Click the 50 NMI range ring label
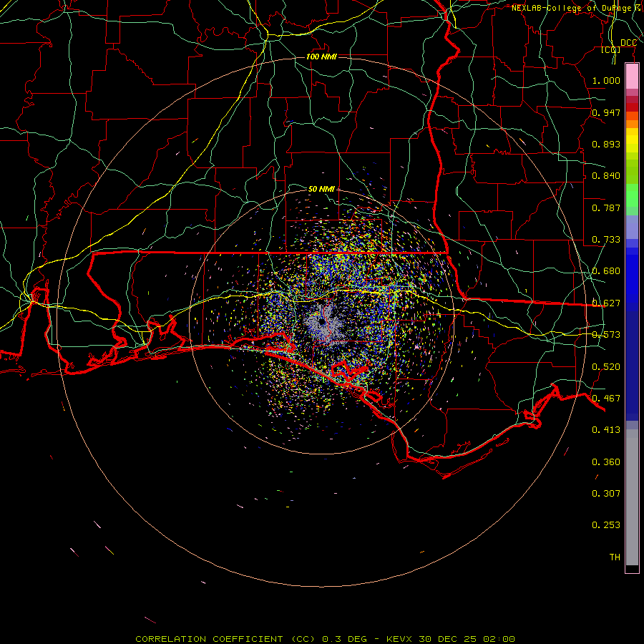Screen dimensions: 644x644 point(321,189)
